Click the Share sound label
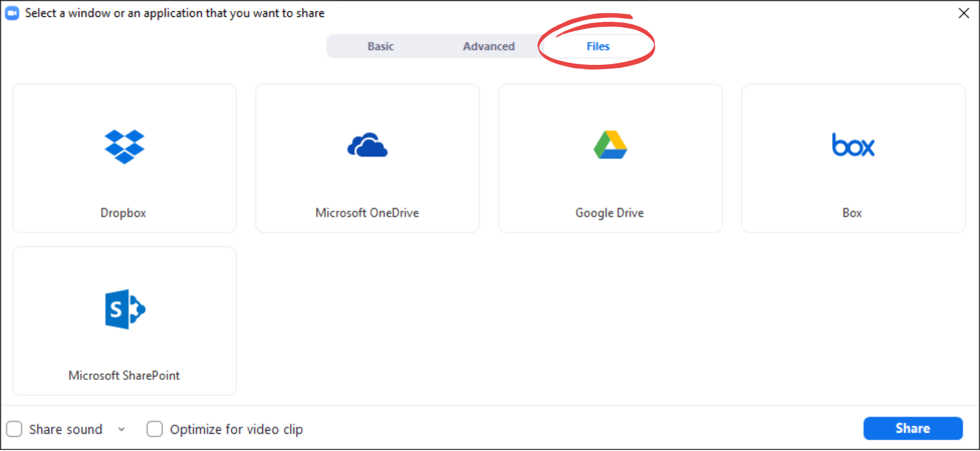The height and width of the screenshot is (451, 980). click(66, 430)
